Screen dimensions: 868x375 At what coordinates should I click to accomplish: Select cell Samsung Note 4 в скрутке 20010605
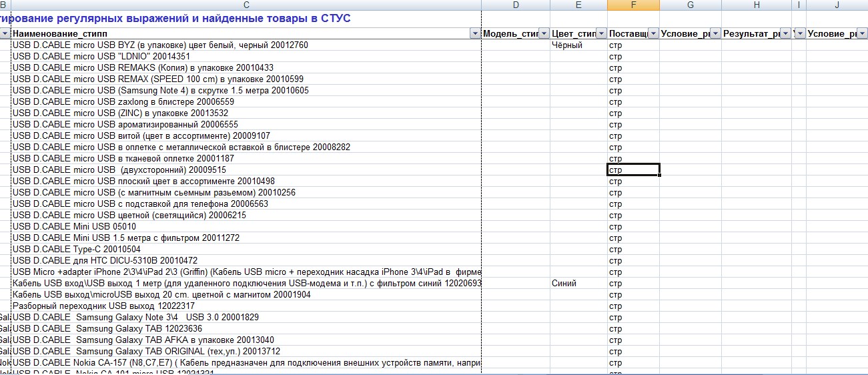246,91
